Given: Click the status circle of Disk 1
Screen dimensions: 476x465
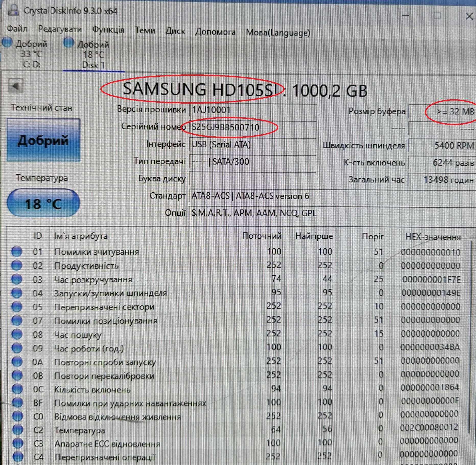Looking at the screenshot, I should coord(68,43).
